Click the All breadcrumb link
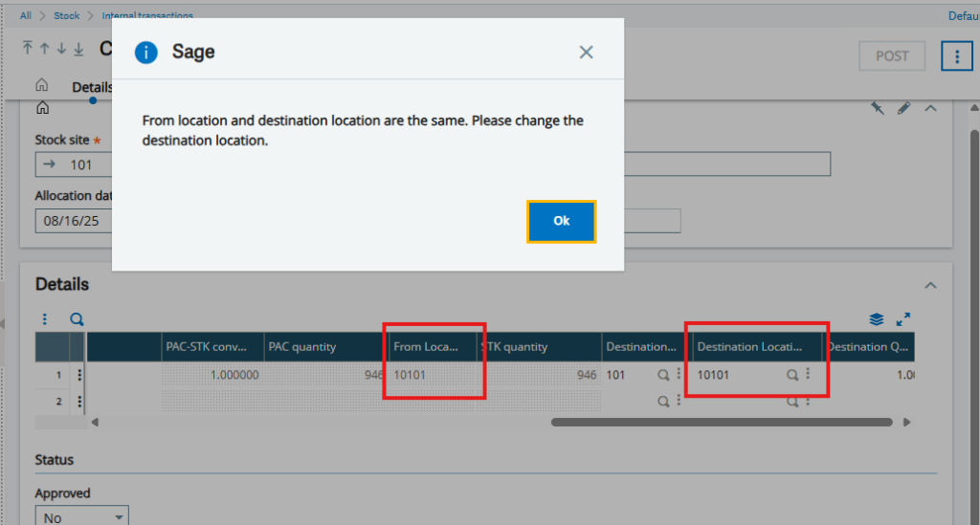Image resolution: width=980 pixels, height=525 pixels. [26, 15]
